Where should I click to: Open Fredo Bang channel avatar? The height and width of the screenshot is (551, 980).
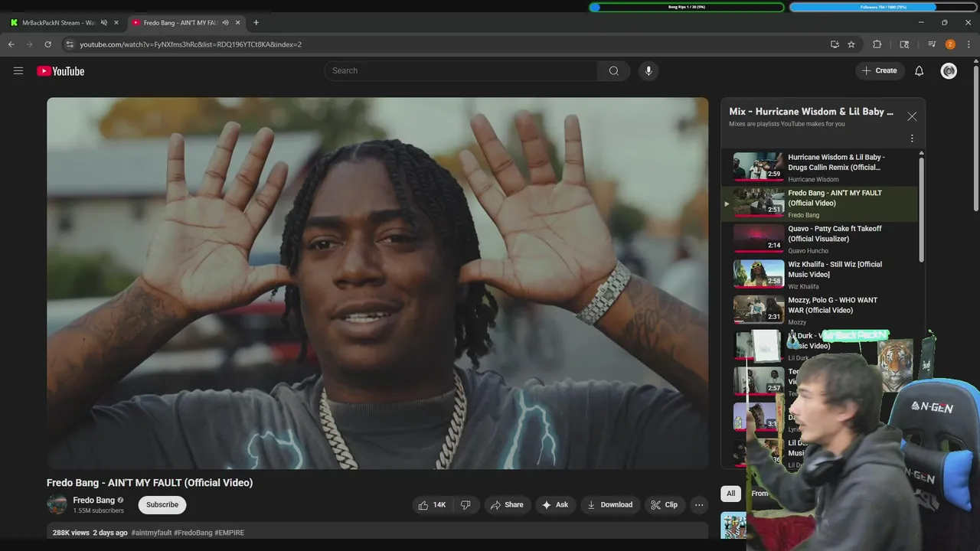point(57,504)
